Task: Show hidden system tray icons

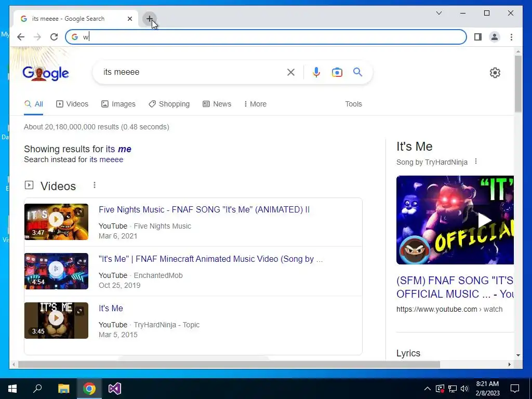Action: pos(428,389)
